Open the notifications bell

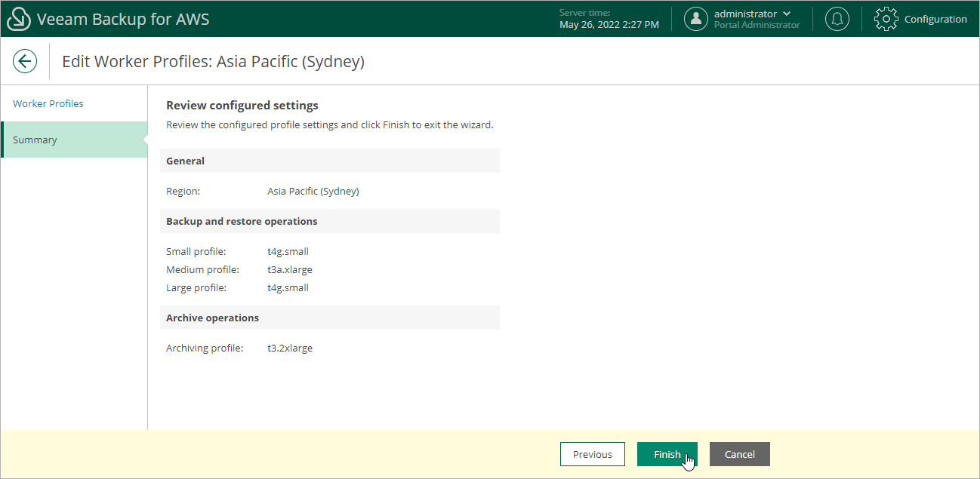point(837,19)
